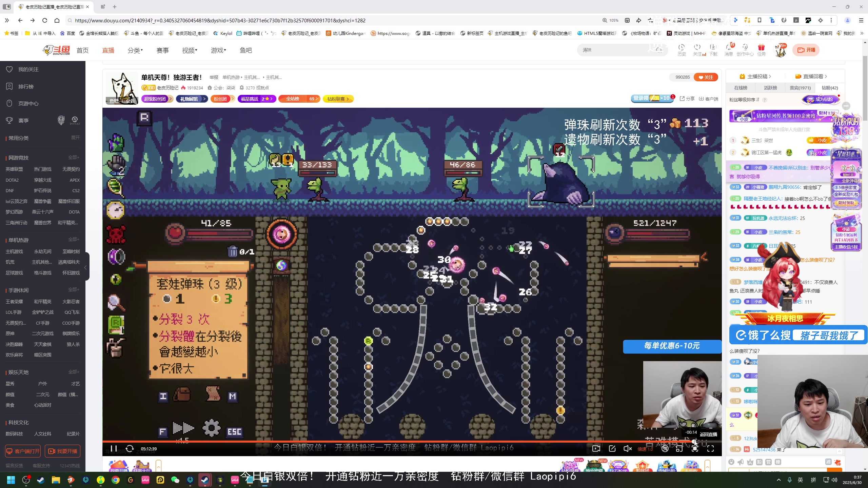Open the 首页 home nav item

(82, 50)
